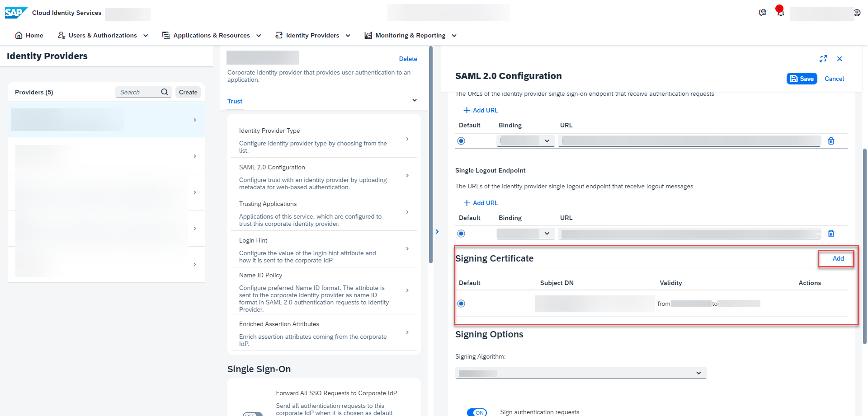Select default signing certificate radio button
Viewport: 868px width, 416px height.
(x=461, y=304)
